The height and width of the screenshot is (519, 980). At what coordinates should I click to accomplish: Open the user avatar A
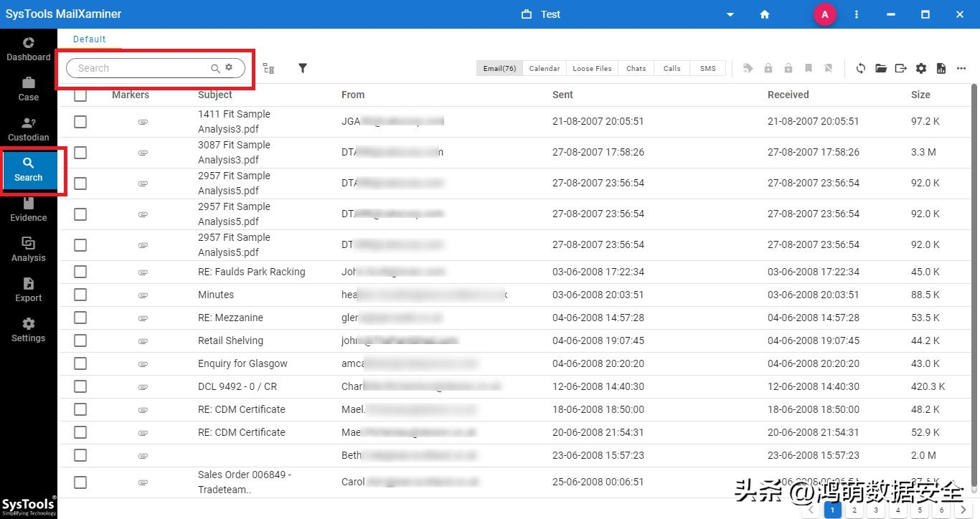click(825, 14)
